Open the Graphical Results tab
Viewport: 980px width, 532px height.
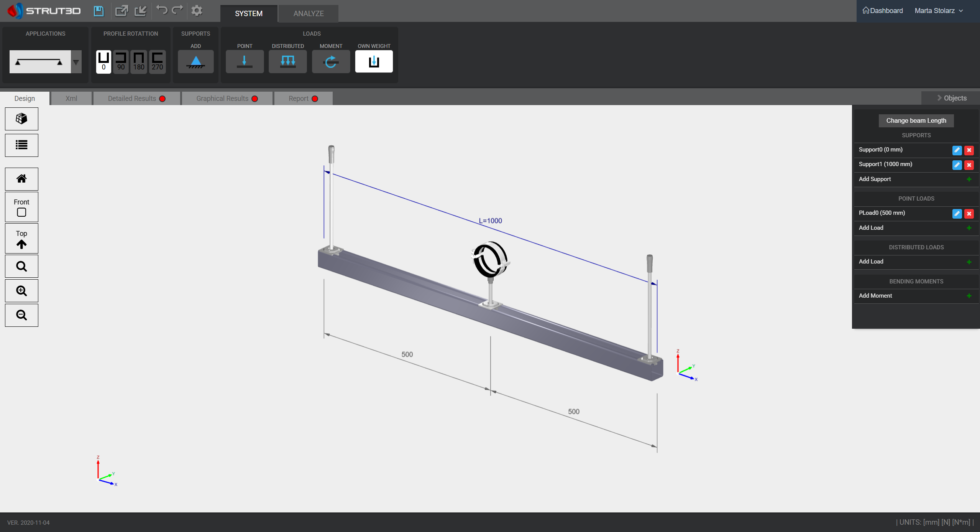tap(222, 98)
